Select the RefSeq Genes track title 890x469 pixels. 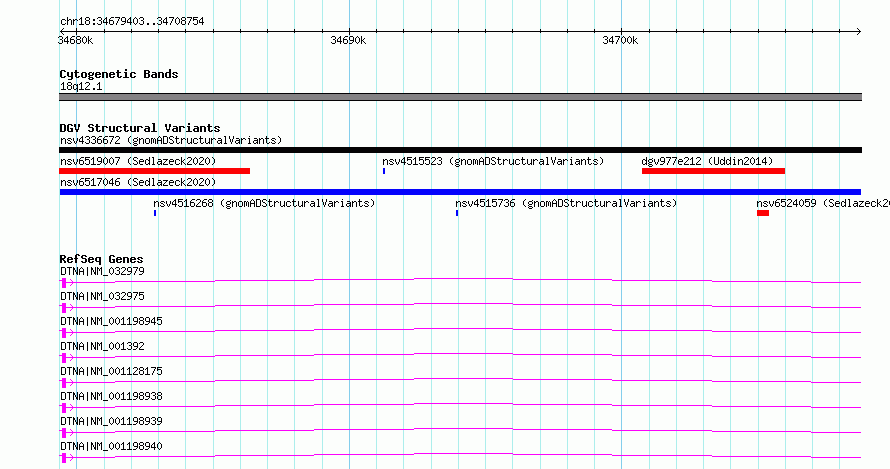[101, 259]
